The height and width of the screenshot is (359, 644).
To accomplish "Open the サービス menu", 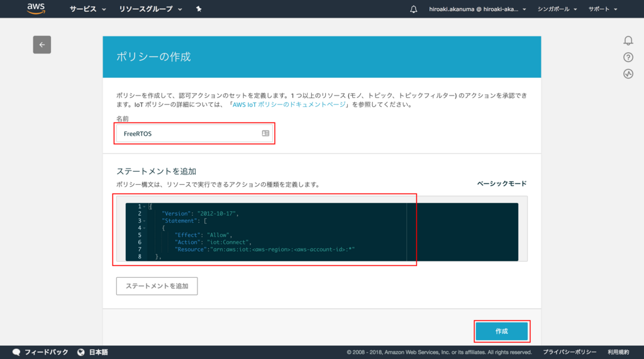I will (x=87, y=9).
